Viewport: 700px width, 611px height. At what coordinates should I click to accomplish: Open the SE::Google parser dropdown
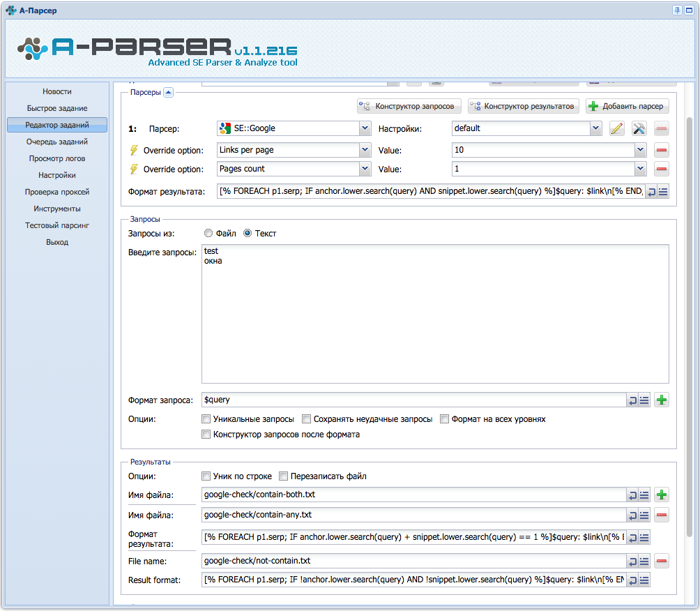pyautogui.click(x=365, y=128)
